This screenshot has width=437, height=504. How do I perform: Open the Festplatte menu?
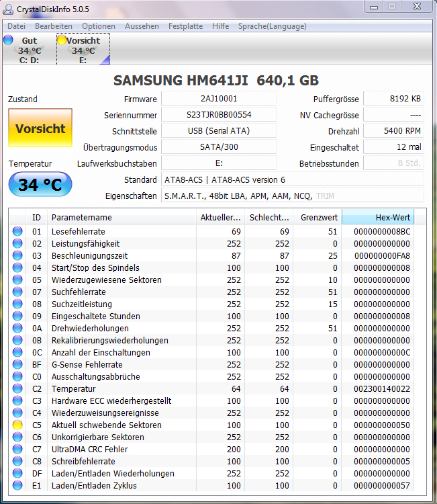[185, 26]
